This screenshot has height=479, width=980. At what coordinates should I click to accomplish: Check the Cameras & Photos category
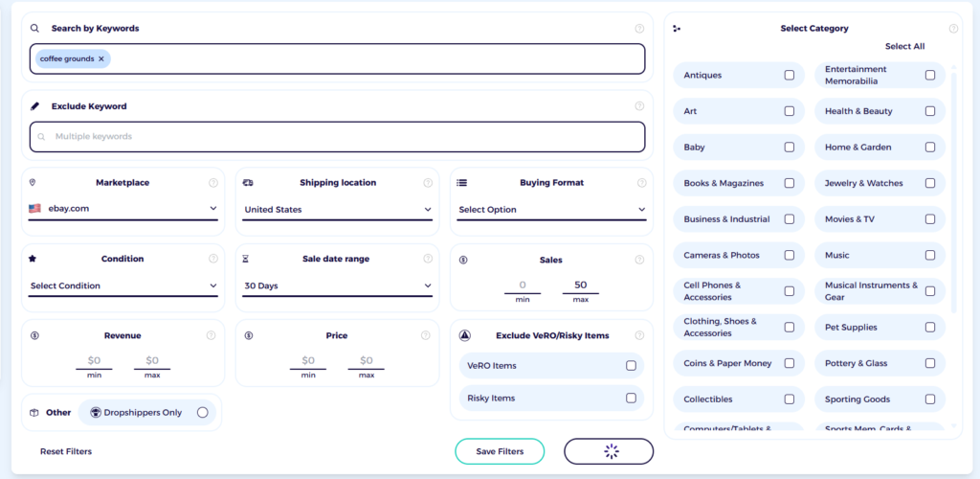(x=790, y=255)
